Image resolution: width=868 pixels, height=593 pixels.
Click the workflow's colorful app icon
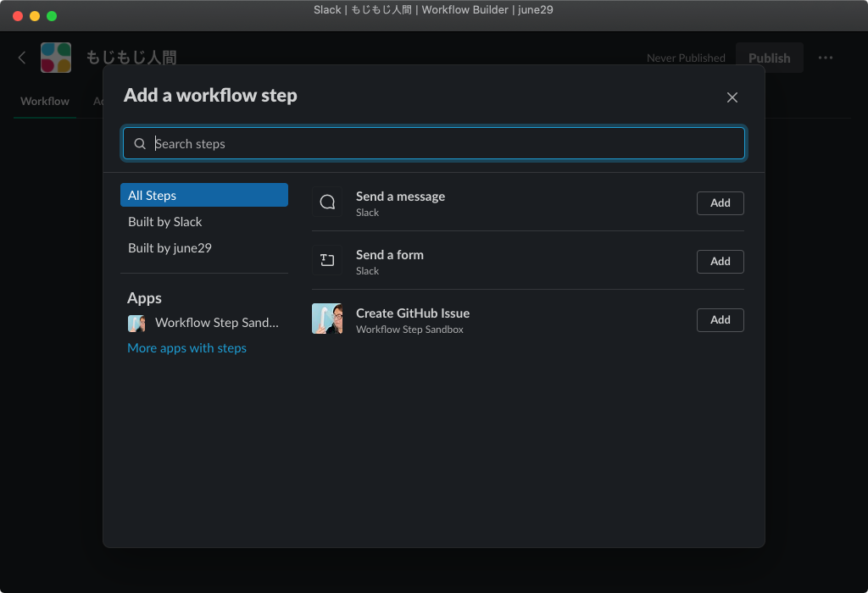pos(56,58)
